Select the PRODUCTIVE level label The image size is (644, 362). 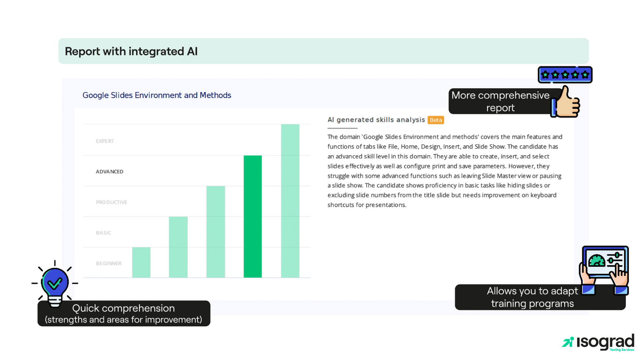tap(111, 202)
